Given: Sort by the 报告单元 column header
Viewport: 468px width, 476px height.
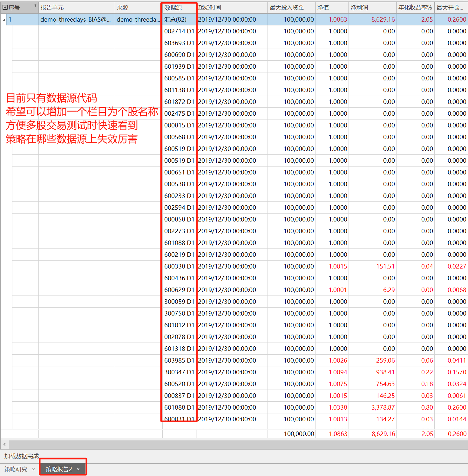Looking at the screenshot, I should (77, 8).
